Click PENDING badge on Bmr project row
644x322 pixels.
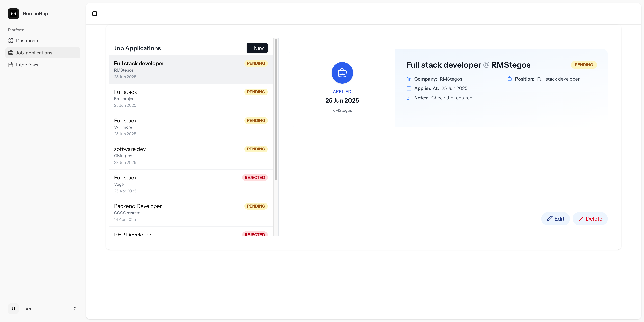point(256,92)
